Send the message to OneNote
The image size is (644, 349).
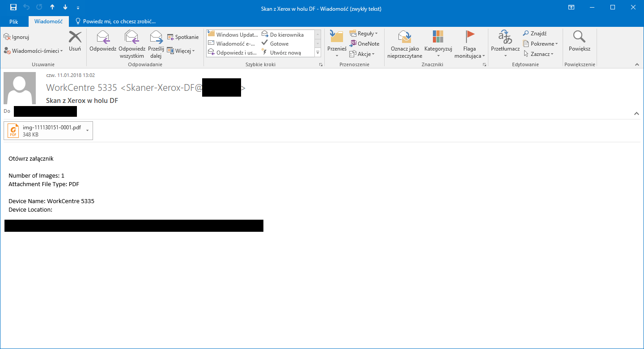point(364,43)
